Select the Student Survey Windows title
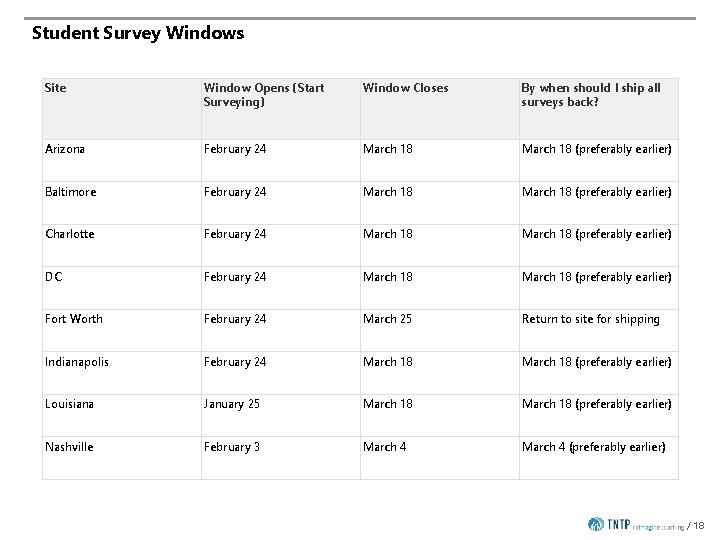The image size is (720, 540). coord(138,33)
